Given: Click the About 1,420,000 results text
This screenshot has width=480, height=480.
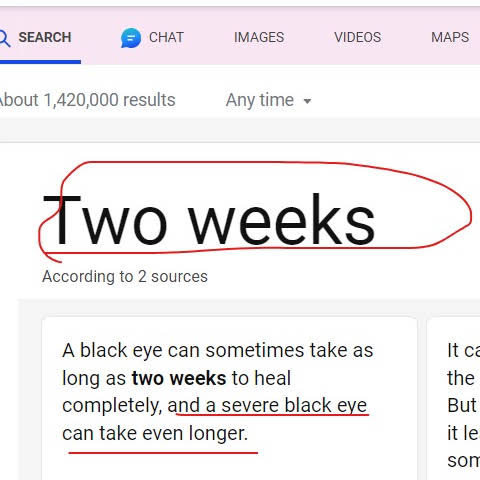Looking at the screenshot, I should click(87, 100).
